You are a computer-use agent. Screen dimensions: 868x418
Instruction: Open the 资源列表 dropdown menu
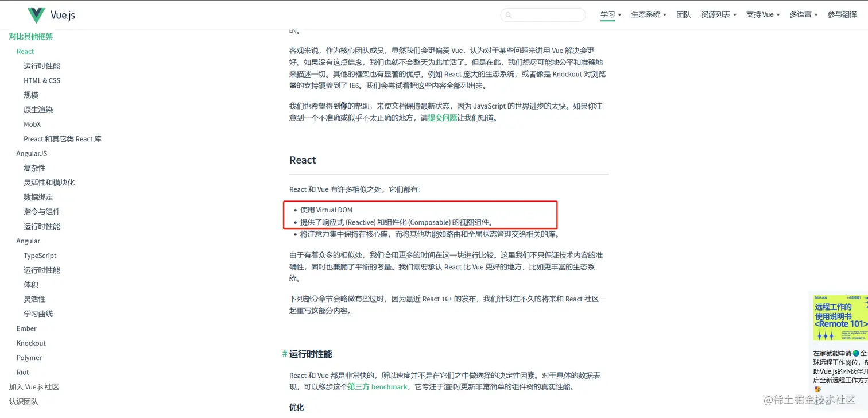point(719,15)
